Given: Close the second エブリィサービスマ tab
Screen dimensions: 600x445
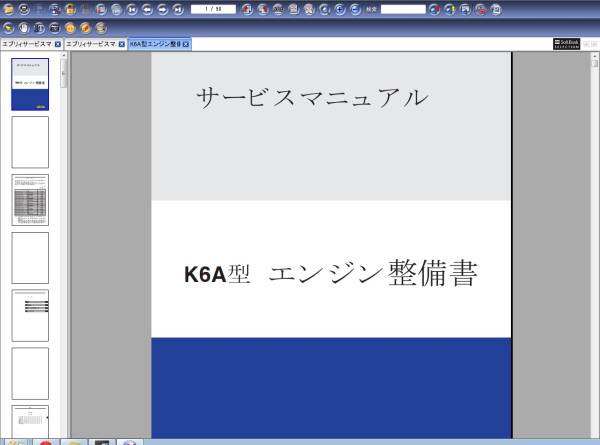Looking at the screenshot, I should pos(122,44).
